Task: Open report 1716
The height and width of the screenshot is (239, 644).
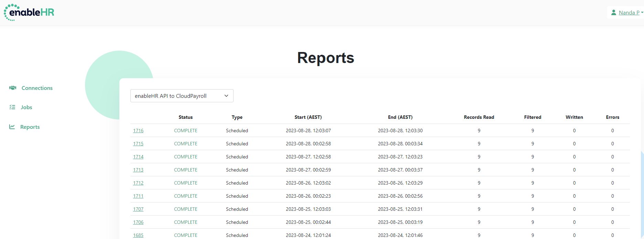Action: (138, 131)
